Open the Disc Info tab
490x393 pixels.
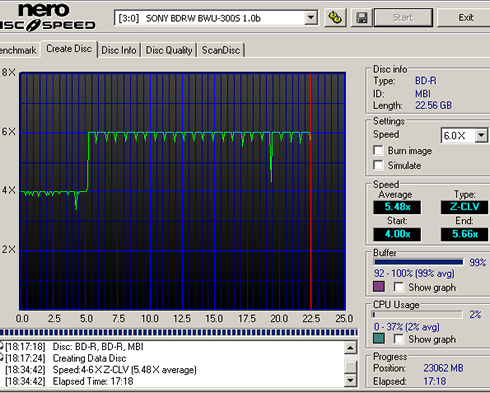pos(119,50)
